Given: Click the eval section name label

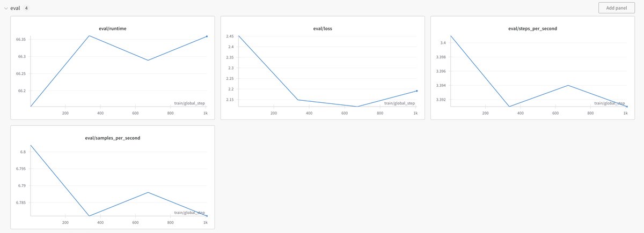Looking at the screenshot, I should click(x=16, y=8).
